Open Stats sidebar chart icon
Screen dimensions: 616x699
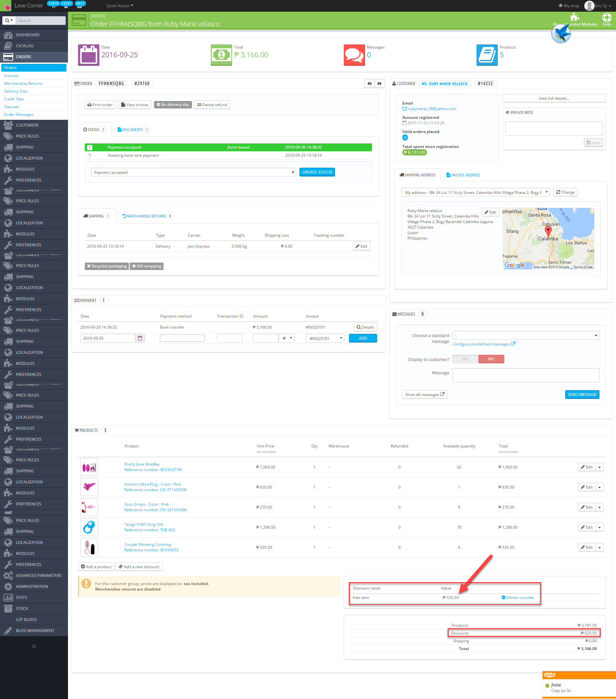[8, 597]
